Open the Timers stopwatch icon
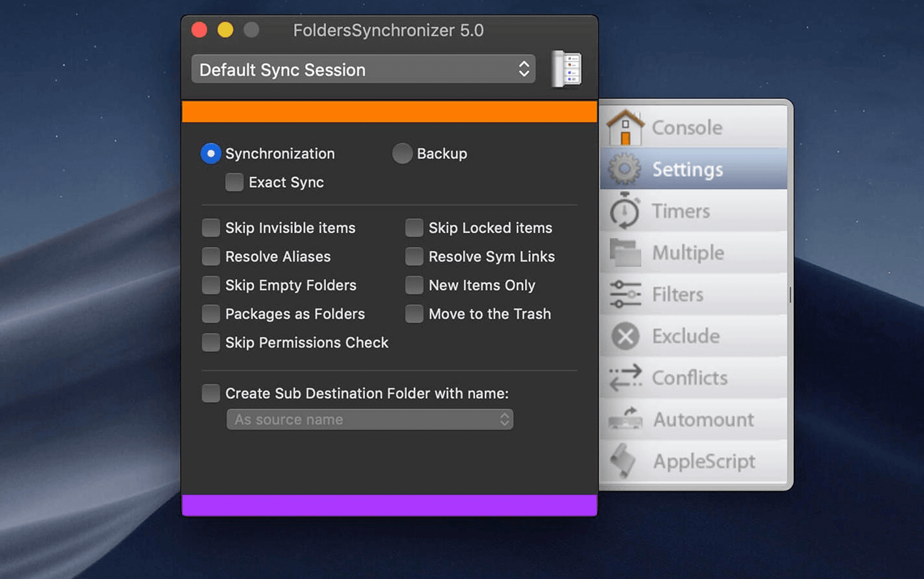 pos(625,211)
